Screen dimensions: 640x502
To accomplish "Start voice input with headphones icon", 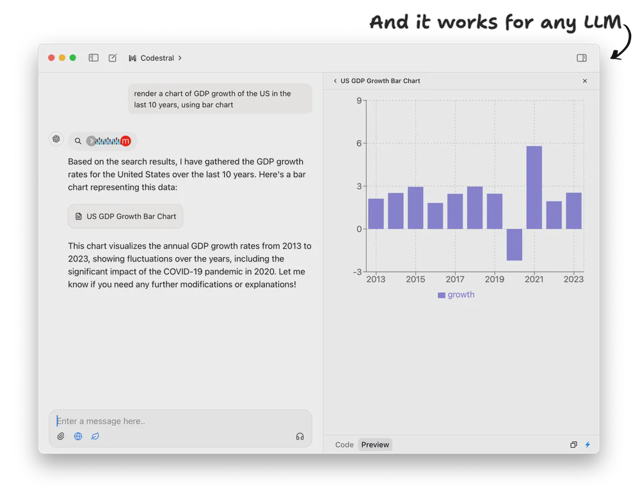I will pos(300,437).
